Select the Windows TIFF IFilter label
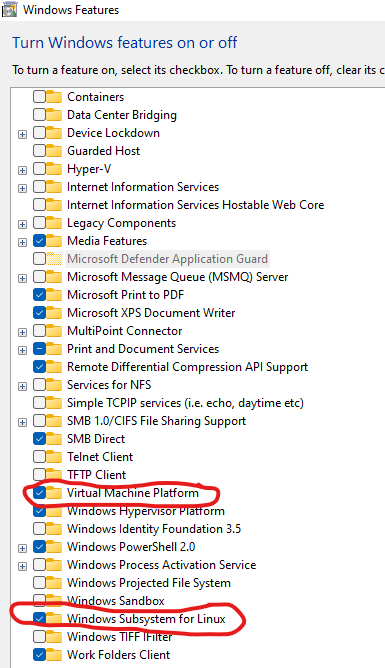Viewport: 385px width, 668px height. 120,636
